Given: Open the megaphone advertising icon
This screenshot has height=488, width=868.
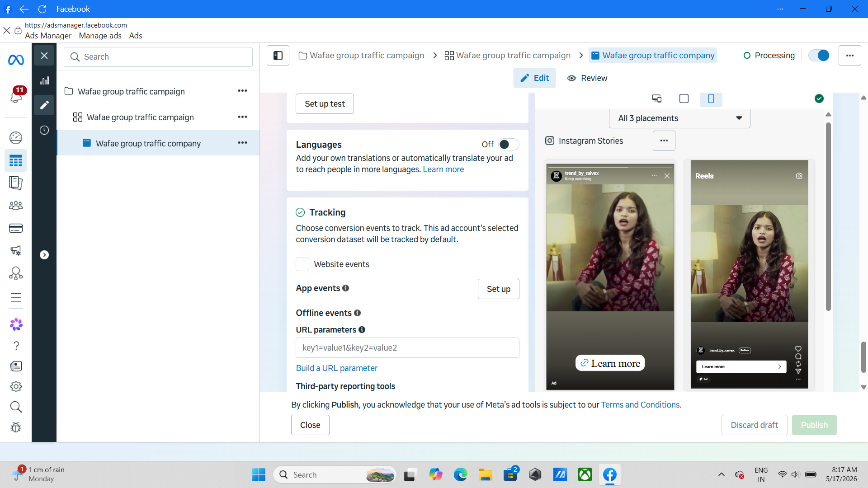Looking at the screenshot, I should pyautogui.click(x=16, y=250).
